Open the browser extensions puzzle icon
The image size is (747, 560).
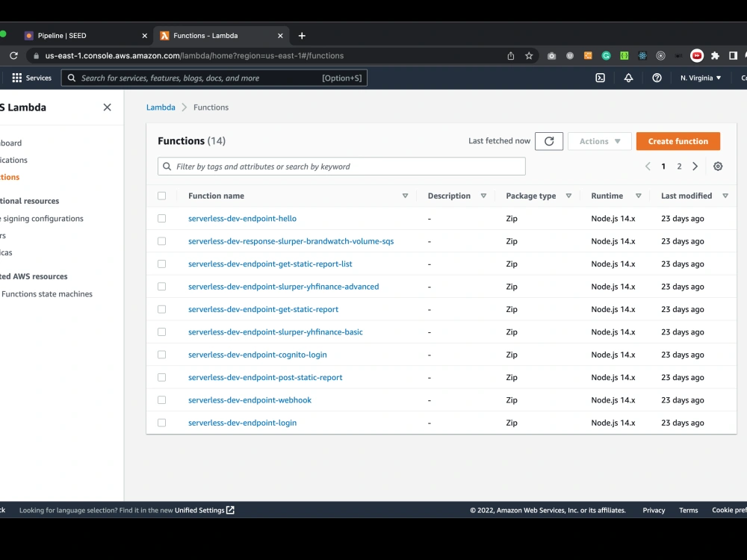pyautogui.click(x=715, y=56)
